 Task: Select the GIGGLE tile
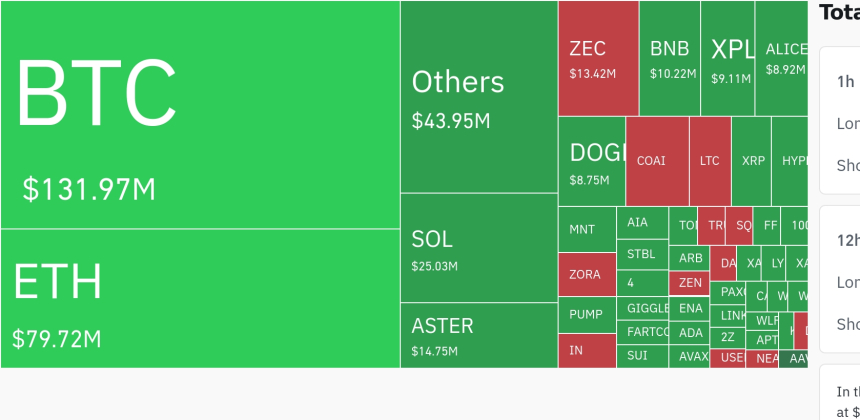pos(645,307)
